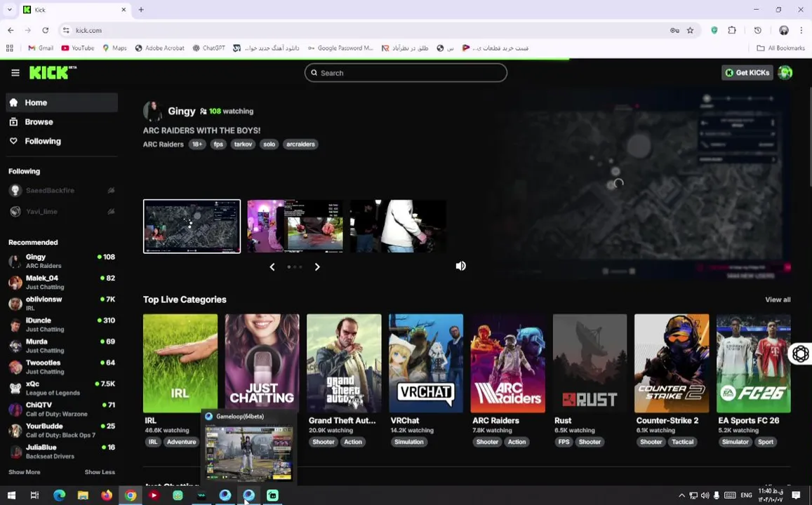This screenshot has height=505, width=812.
Task: Open the tab search dropdown arrow
Action: 9,10
